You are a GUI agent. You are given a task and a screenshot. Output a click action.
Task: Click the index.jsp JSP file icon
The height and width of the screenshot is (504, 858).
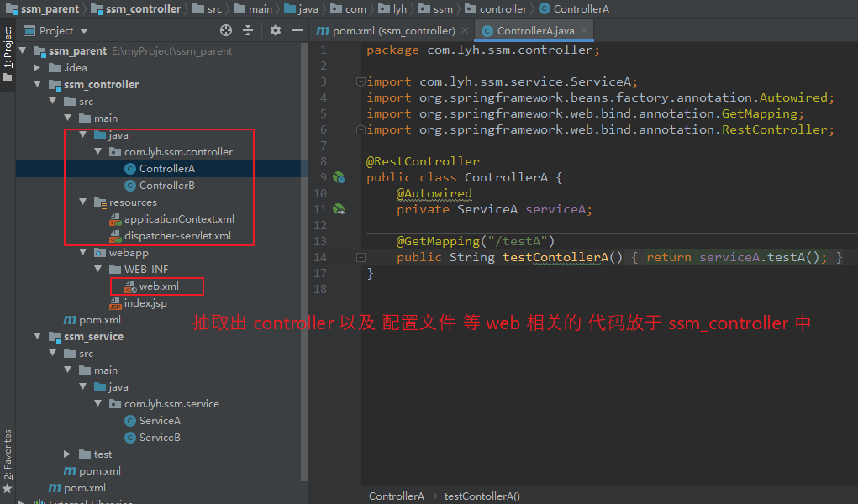[x=115, y=303]
